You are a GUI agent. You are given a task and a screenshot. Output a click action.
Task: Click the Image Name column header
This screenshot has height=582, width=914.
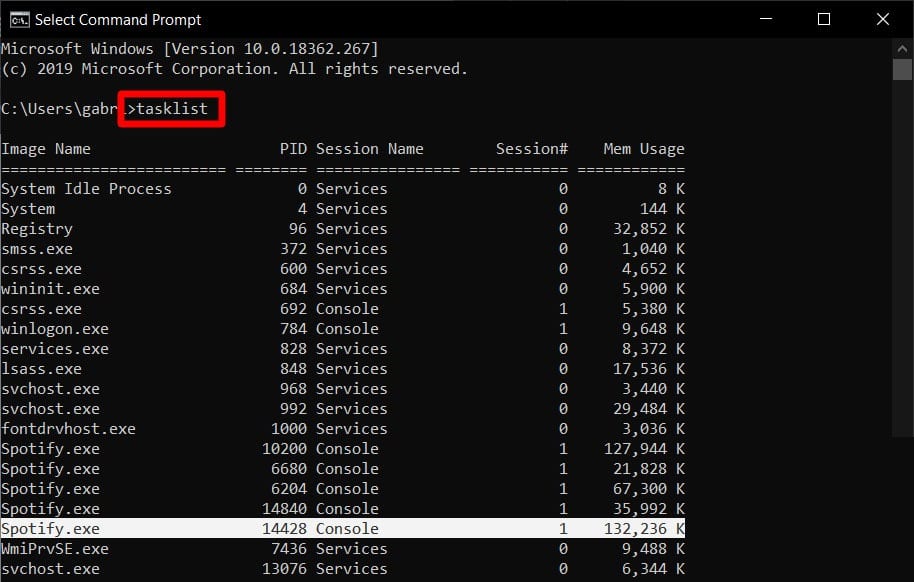tap(46, 148)
